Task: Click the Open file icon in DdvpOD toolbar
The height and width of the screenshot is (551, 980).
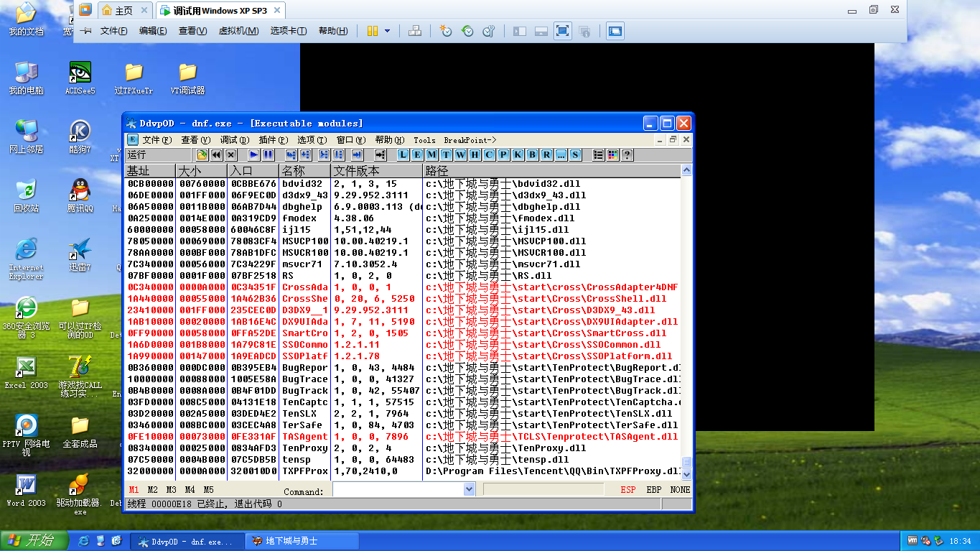Action: 202,154
